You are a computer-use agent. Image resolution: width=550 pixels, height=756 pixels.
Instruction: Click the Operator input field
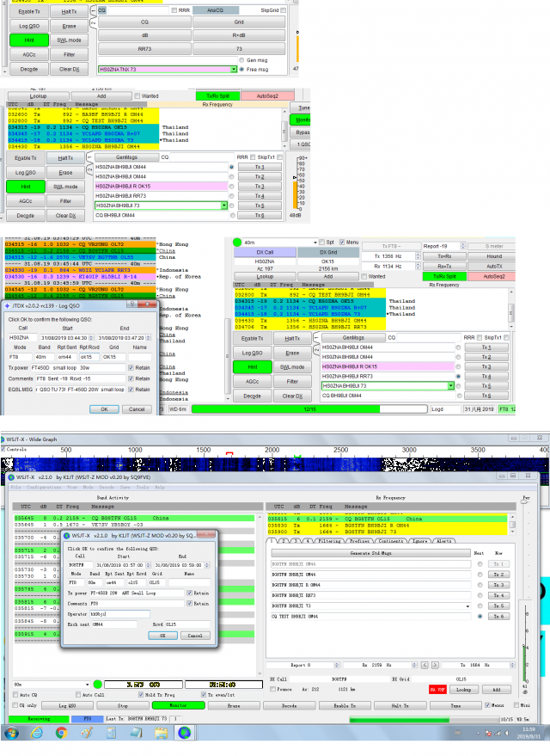click(119, 614)
